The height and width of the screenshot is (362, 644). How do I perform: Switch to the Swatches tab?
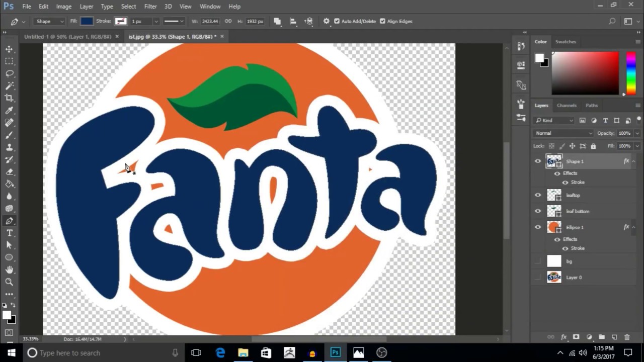coord(566,42)
